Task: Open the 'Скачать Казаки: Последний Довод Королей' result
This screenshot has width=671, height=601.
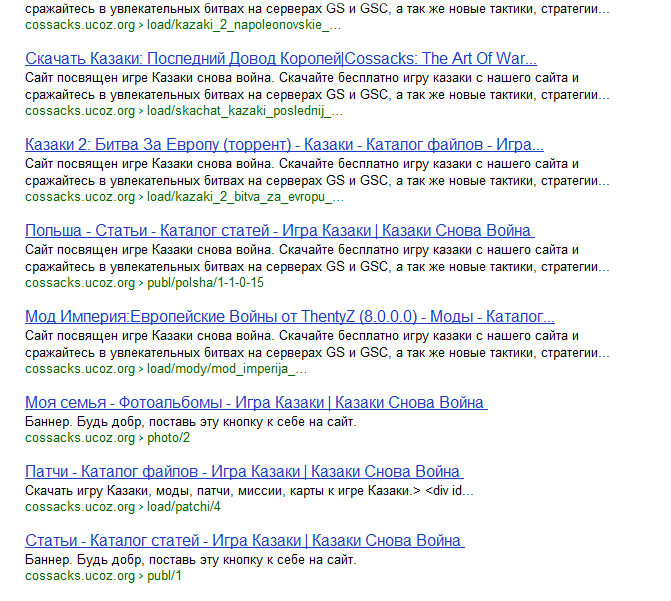Action: pyautogui.click(x=280, y=58)
